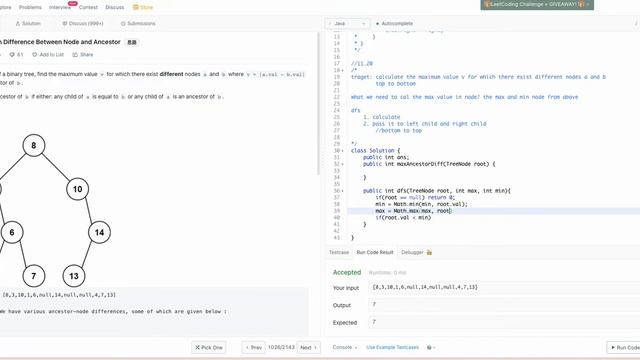
Task: Click tree node 8 in the diagram
Action: click(33, 145)
